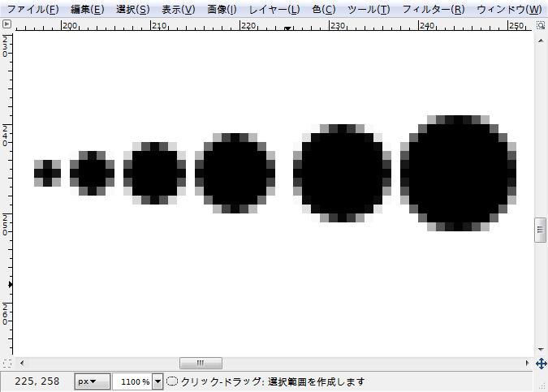Expand the zoom level dropdown arrow
This screenshot has height=392, width=548.
point(158,381)
